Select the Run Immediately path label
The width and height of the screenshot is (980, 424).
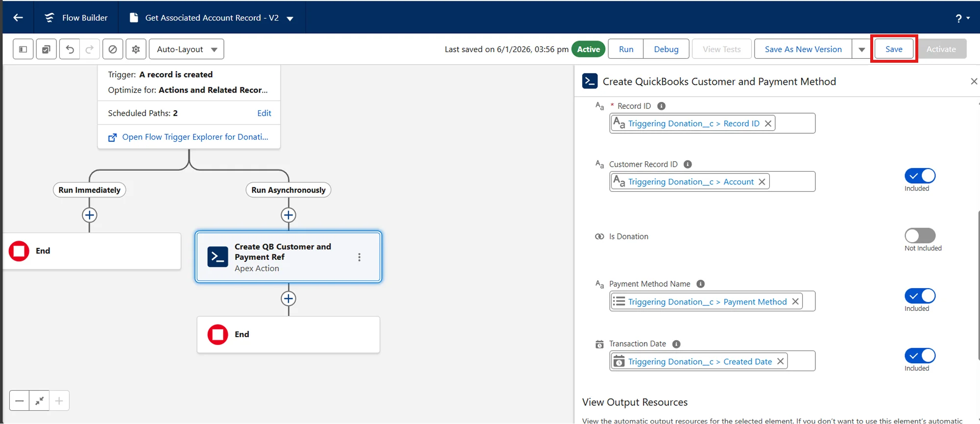(89, 190)
